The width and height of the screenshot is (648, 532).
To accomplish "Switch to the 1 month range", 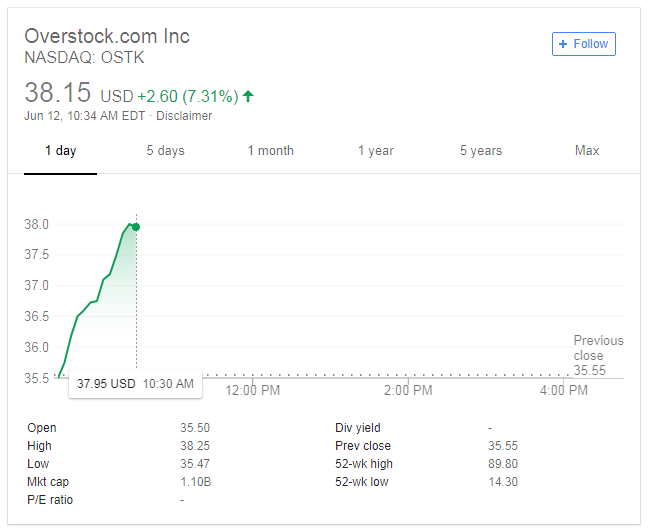I will point(271,150).
